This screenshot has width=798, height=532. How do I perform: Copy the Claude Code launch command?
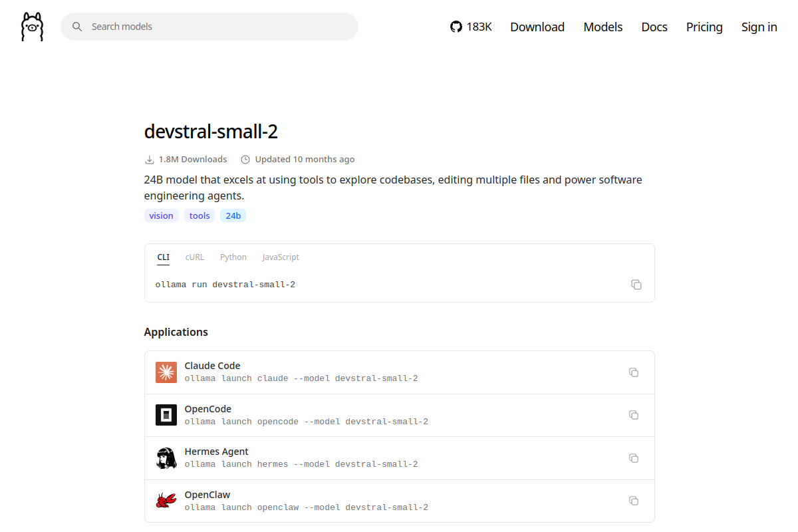[x=634, y=372]
